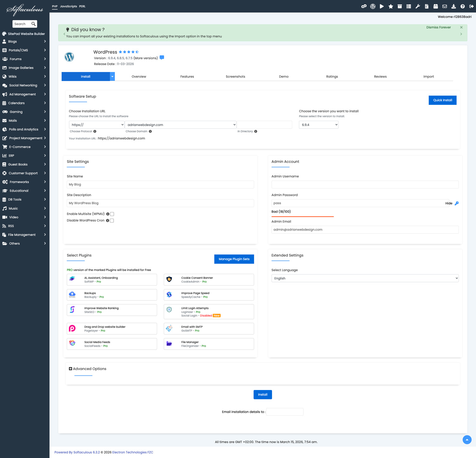The image size is (476, 458).
Task: Toggle the Pagelayer website builder plugin
Action: pos(112,328)
